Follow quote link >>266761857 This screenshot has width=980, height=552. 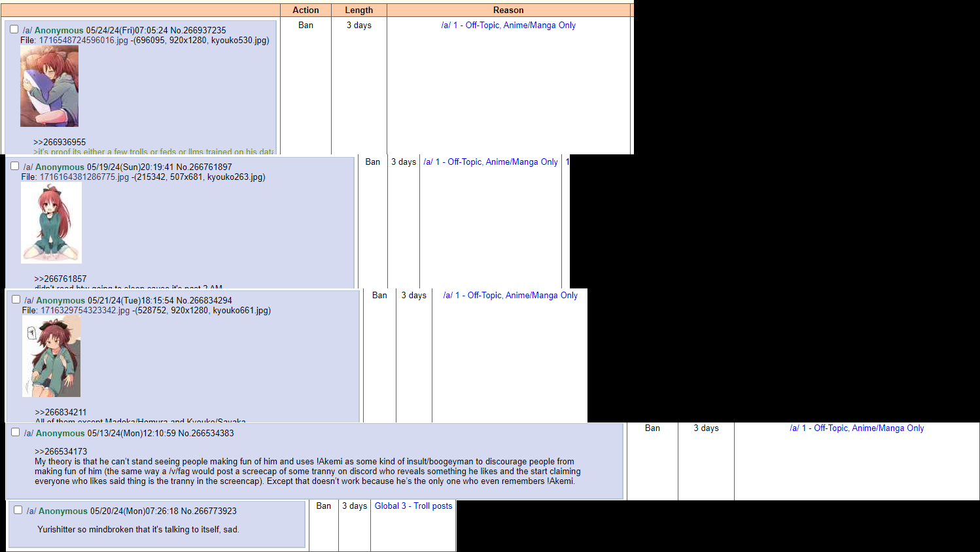tap(60, 279)
